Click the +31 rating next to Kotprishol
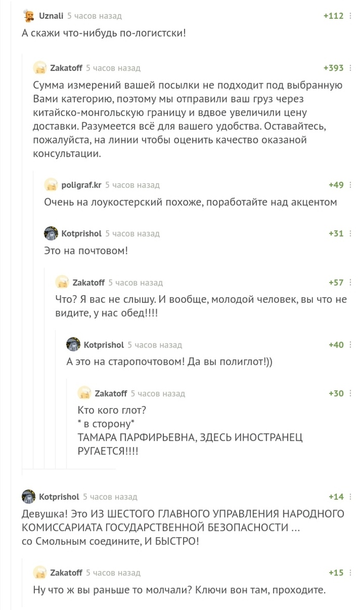Viewport: 364px width, 610px height. click(336, 233)
